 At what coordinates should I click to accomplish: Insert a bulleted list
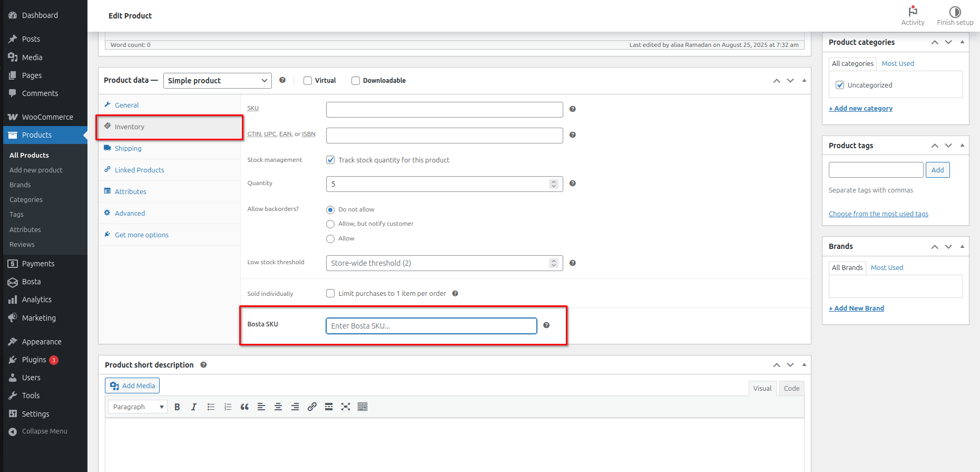pos(211,407)
